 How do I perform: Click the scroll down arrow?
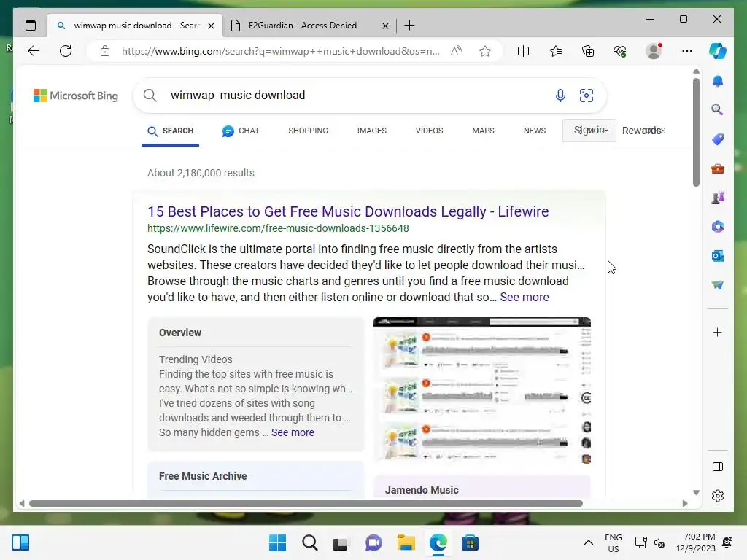click(696, 492)
